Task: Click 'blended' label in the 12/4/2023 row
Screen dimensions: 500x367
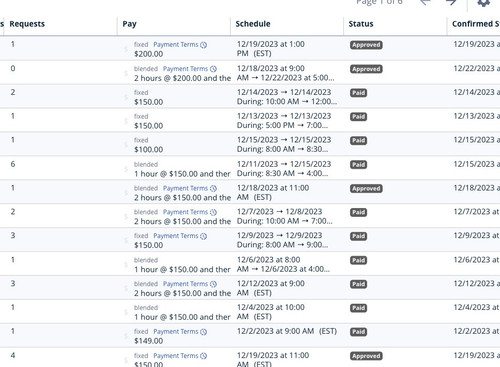Action: click(x=146, y=308)
